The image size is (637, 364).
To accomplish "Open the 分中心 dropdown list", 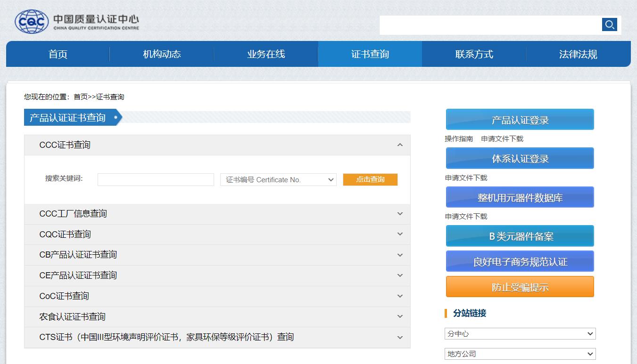I will click(x=520, y=334).
